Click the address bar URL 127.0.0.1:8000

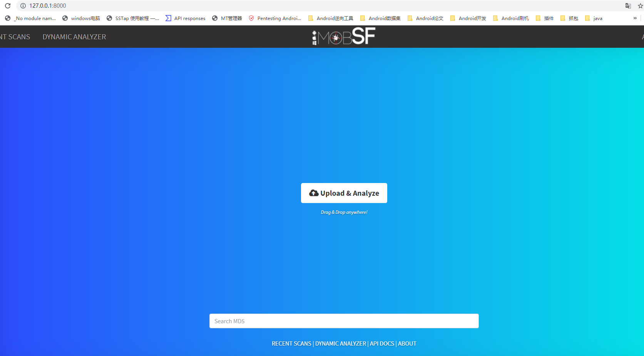(x=48, y=6)
